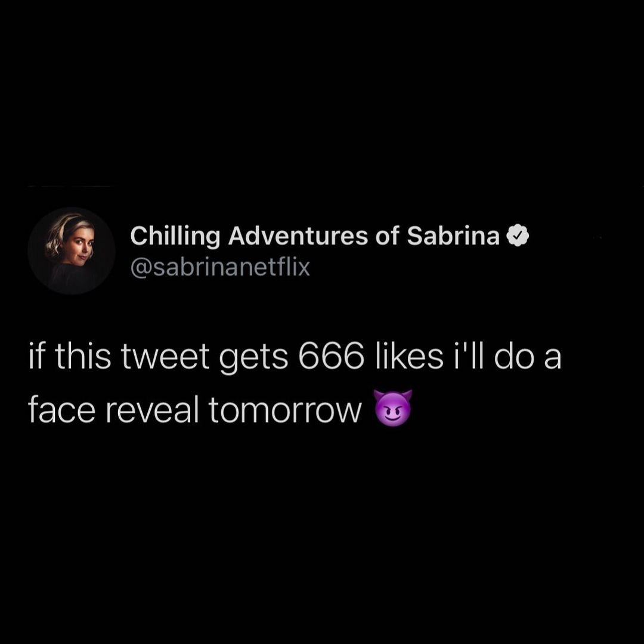Open the Sabrina profile picture avatar
Image resolution: width=644 pixels, height=644 pixels.
72,250
